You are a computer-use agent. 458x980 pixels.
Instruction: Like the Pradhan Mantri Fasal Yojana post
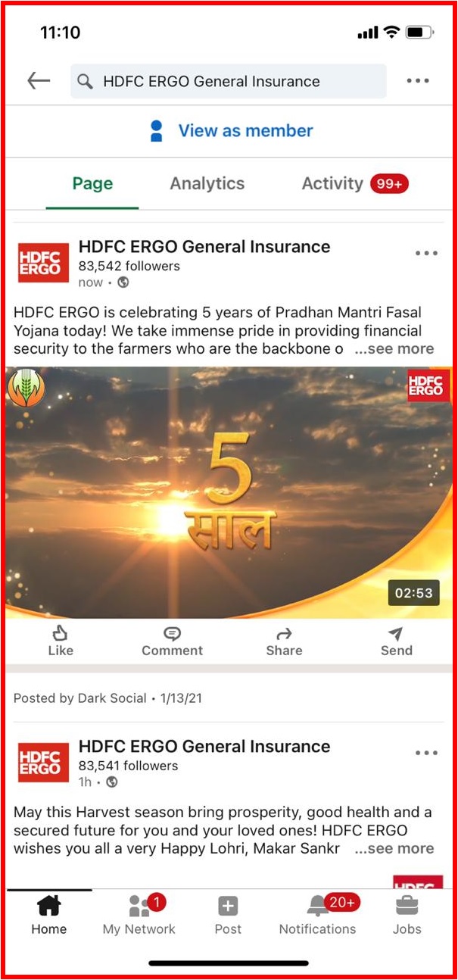(x=61, y=641)
